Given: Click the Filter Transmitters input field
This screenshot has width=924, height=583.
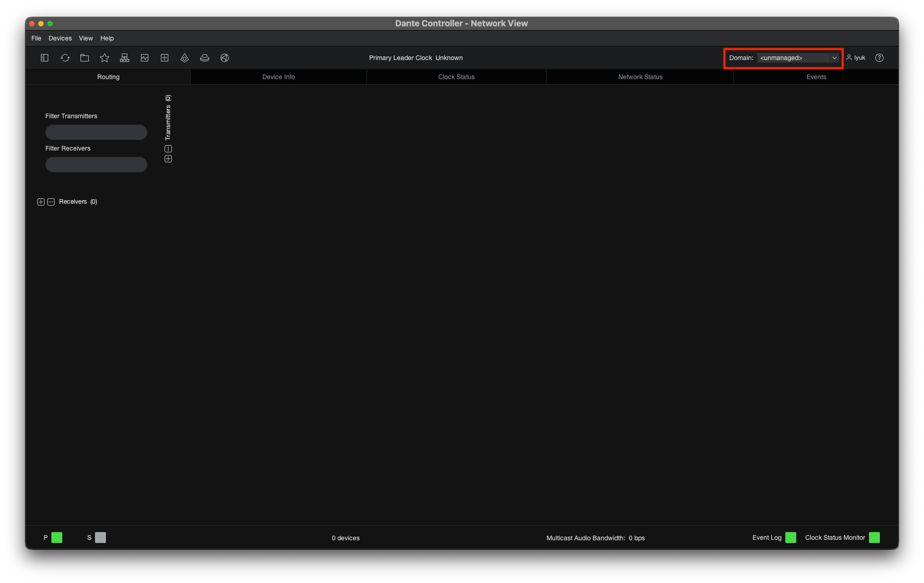Looking at the screenshot, I should pyautogui.click(x=96, y=132).
